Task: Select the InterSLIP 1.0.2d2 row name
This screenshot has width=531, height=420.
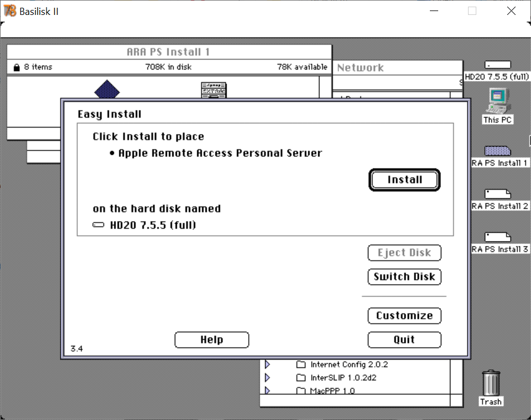Action: pyautogui.click(x=343, y=377)
